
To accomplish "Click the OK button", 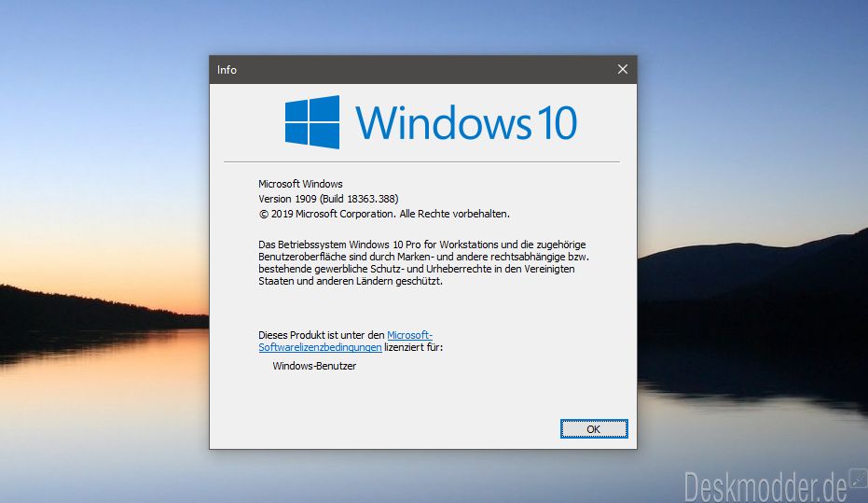I will pyautogui.click(x=593, y=428).
